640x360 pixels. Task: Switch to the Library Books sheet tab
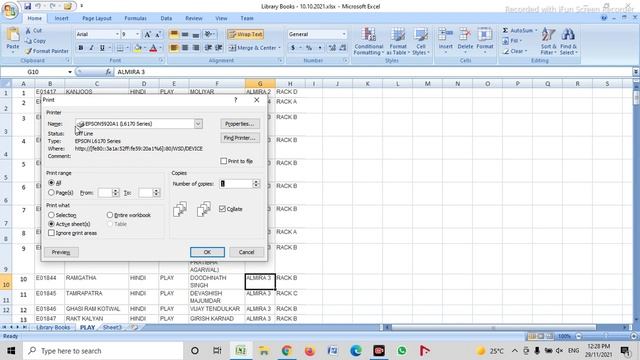click(x=53, y=327)
